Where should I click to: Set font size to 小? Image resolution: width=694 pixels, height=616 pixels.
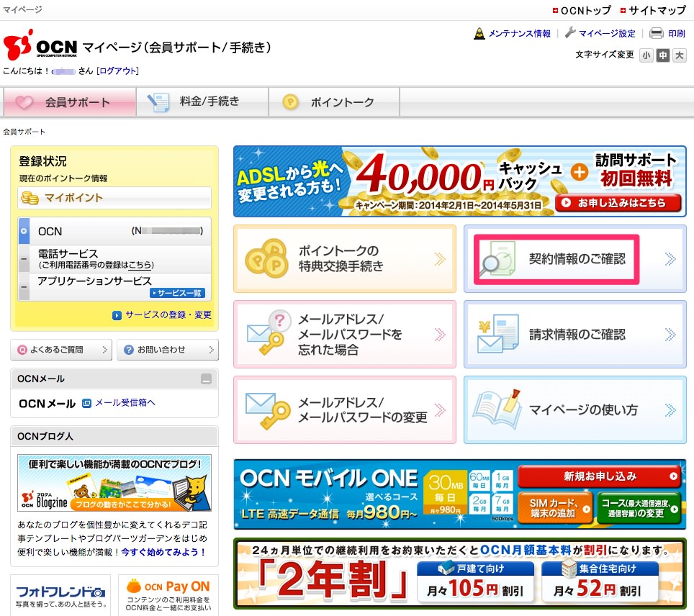click(x=646, y=55)
